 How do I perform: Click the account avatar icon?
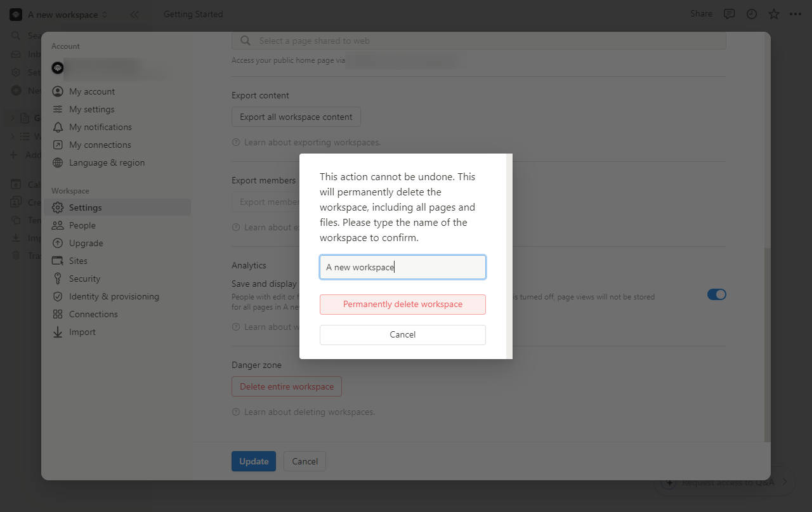point(58,68)
